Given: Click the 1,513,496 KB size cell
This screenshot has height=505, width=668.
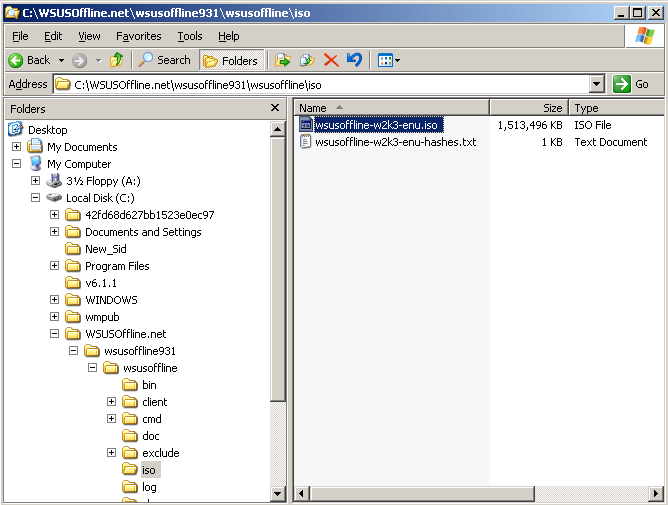Looking at the screenshot, I should click(530, 125).
